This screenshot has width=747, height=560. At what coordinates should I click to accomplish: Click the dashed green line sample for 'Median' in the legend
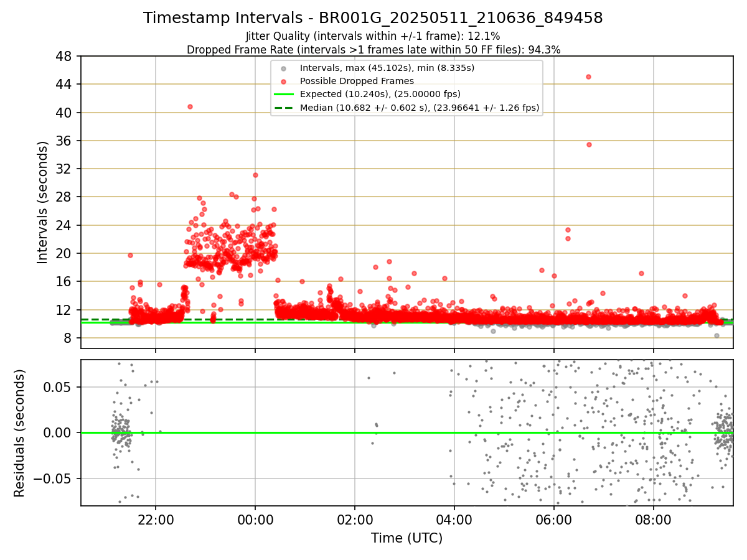(x=283, y=108)
